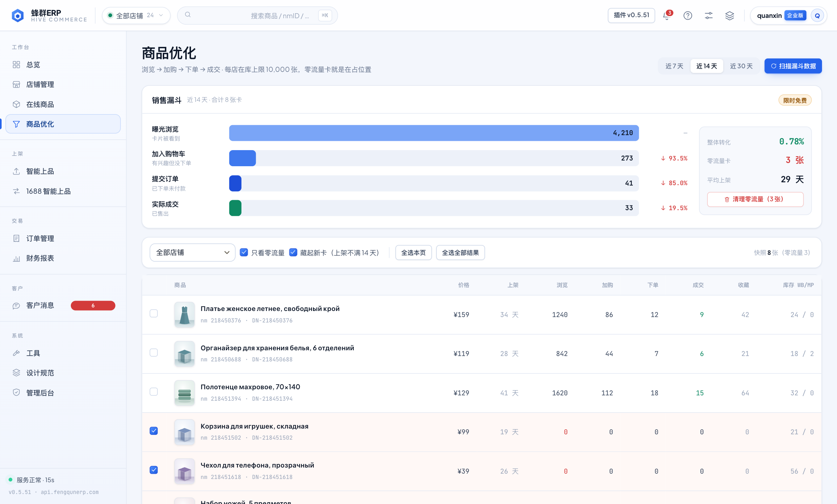
Task: Uncheck the 藏起新卡 checkbox
Action: (293, 252)
